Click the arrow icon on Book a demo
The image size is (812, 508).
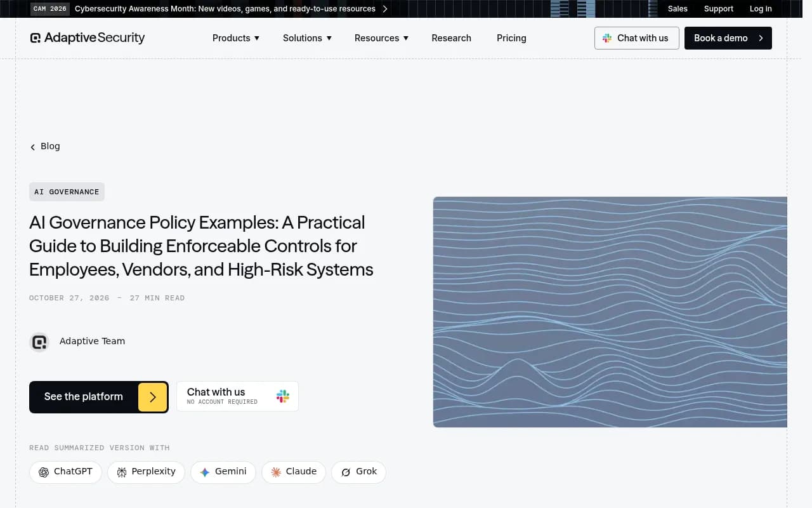(x=761, y=38)
